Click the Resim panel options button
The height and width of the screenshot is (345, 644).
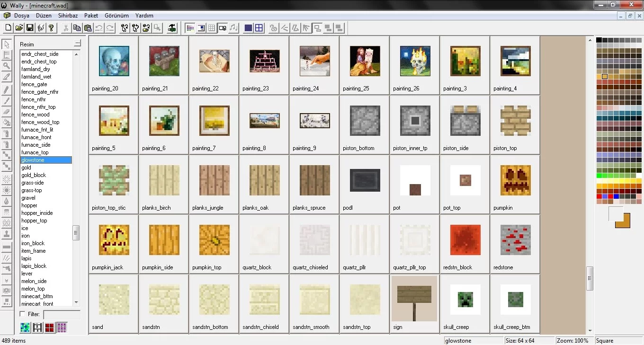(77, 44)
